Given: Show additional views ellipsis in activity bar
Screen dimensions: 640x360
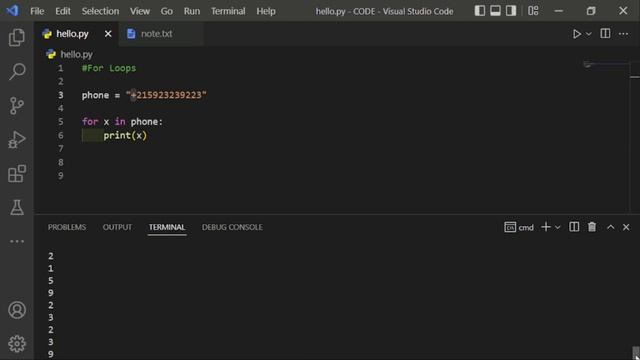Looking at the screenshot, I should (x=17, y=241).
